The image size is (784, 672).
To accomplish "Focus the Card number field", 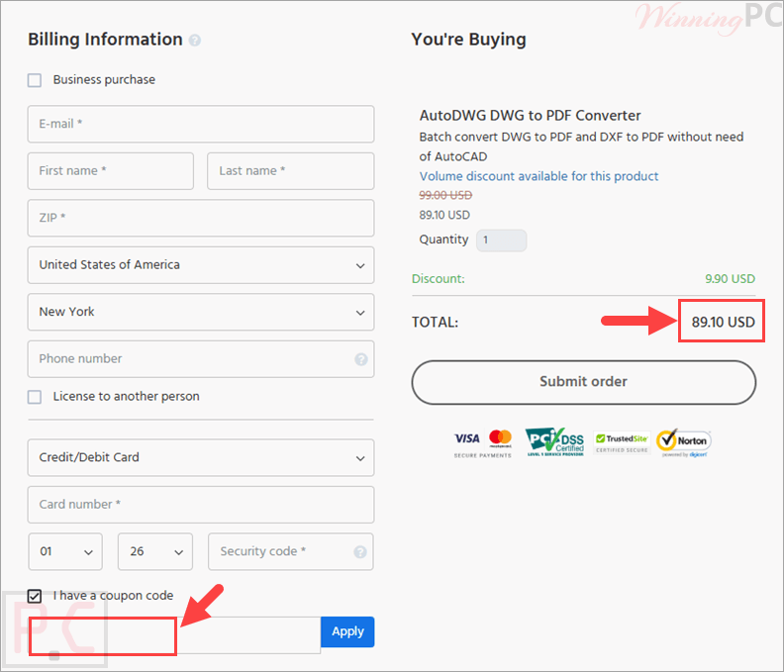I will (x=201, y=505).
